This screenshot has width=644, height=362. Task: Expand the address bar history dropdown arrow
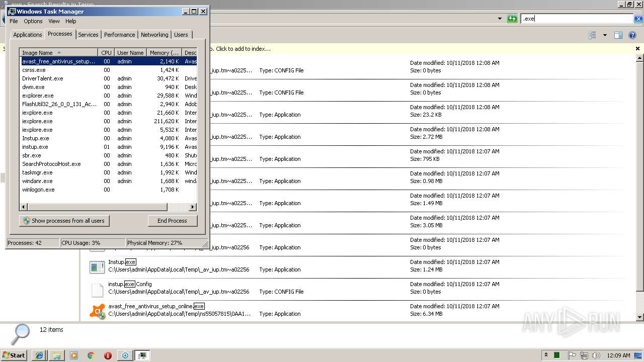500,19
